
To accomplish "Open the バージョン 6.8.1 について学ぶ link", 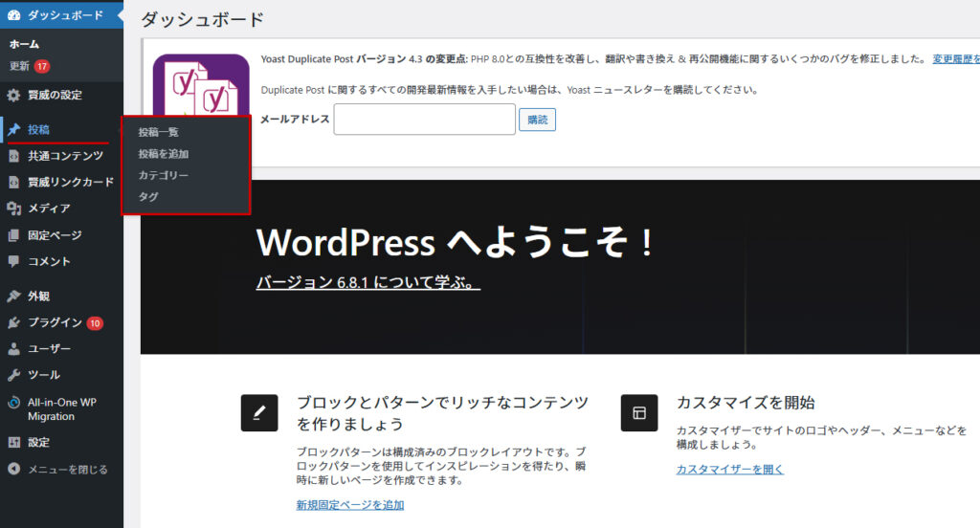I will click(367, 283).
